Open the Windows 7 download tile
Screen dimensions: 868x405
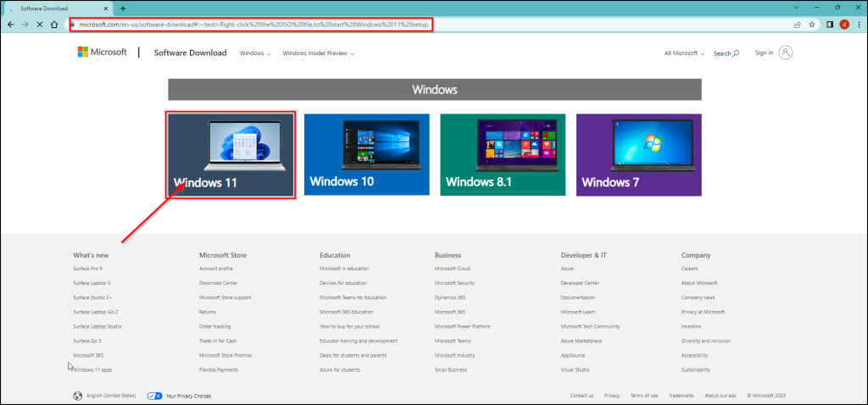[x=639, y=155]
